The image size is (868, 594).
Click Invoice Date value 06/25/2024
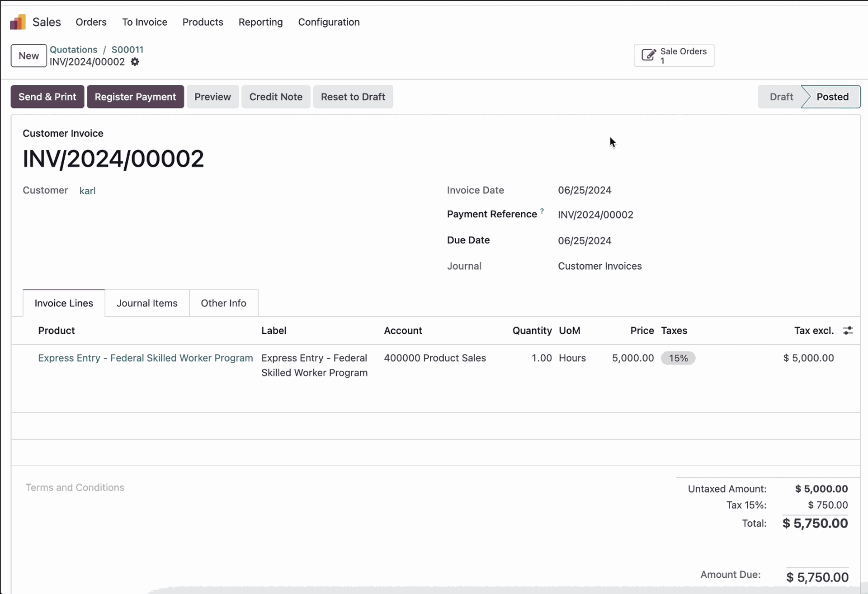(585, 190)
